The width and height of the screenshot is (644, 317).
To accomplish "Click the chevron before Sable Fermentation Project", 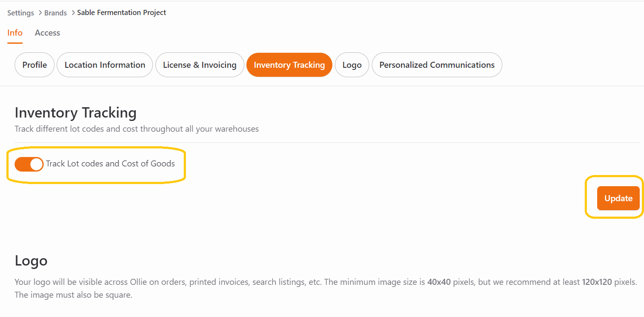I will (73, 13).
